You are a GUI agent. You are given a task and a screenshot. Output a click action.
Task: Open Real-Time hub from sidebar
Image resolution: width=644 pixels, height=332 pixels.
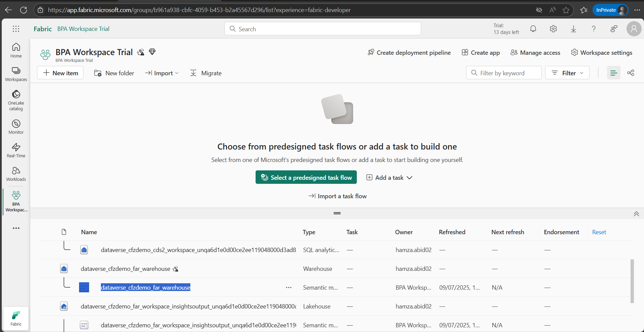click(16, 150)
